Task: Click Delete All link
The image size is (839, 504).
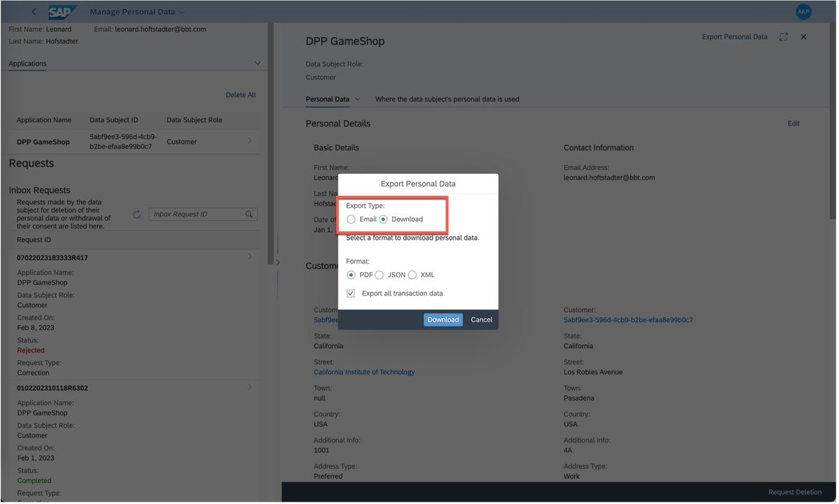Action: pos(241,95)
